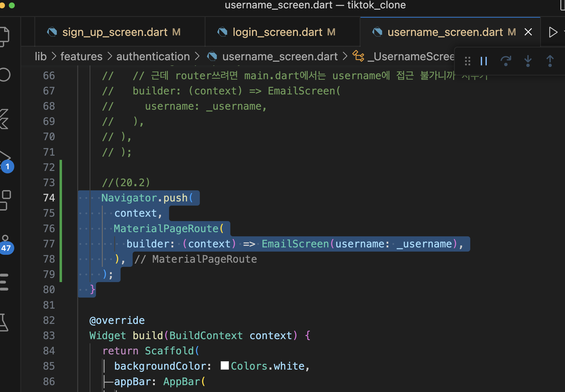Switch to sign_up_screen.dart tab
The width and height of the screenshot is (565, 392).
tap(114, 32)
